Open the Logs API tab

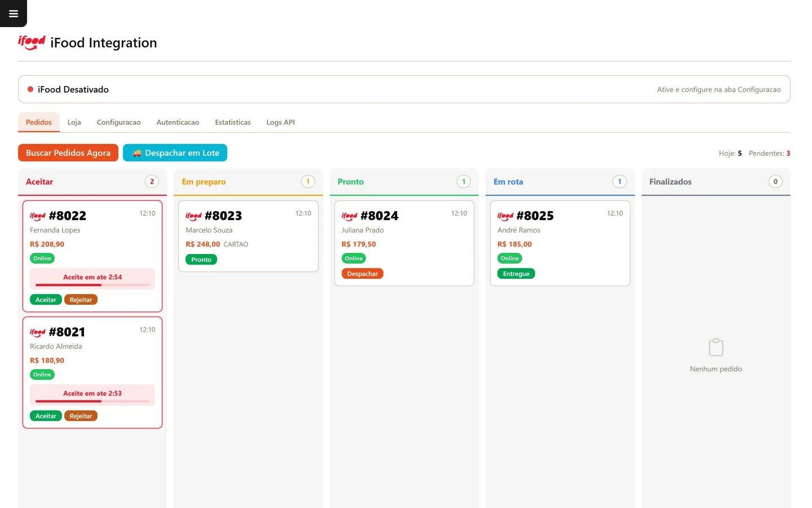[x=281, y=122]
